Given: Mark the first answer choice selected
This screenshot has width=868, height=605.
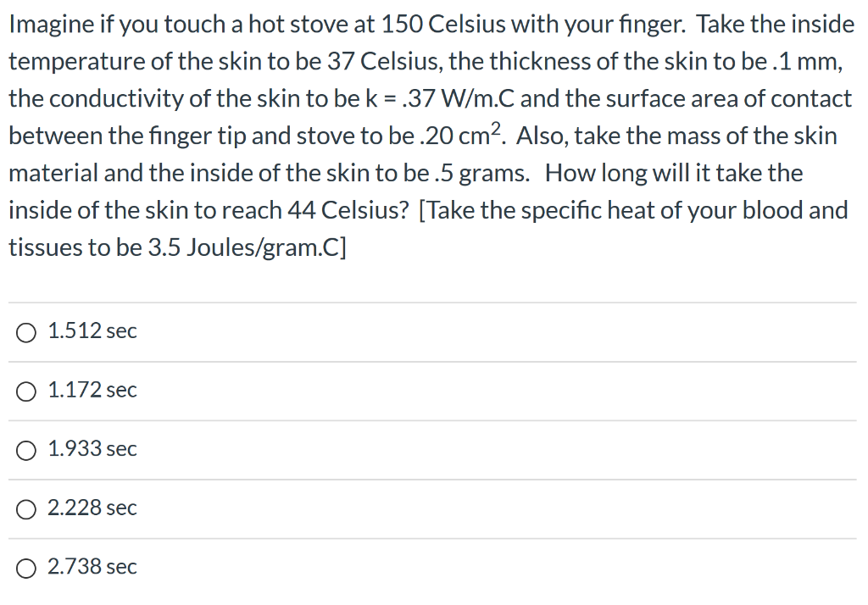Looking at the screenshot, I should (x=25, y=332).
